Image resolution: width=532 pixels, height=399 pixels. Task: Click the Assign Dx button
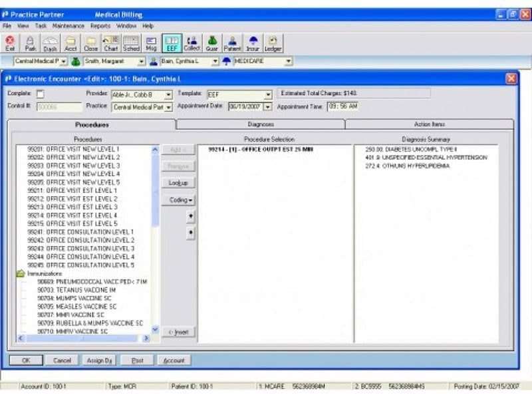pyautogui.click(x=100, y=360)
